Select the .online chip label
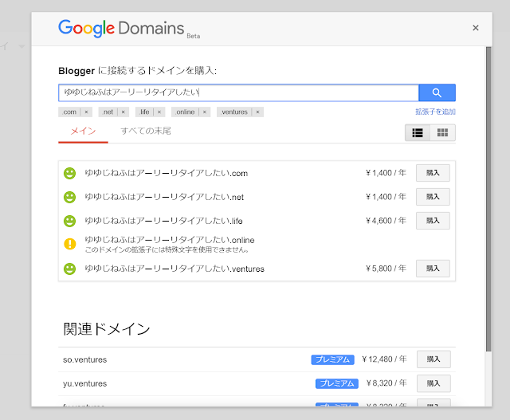This screenshot has height=420, width=510. pyautogui.click(x=185, y=112)
